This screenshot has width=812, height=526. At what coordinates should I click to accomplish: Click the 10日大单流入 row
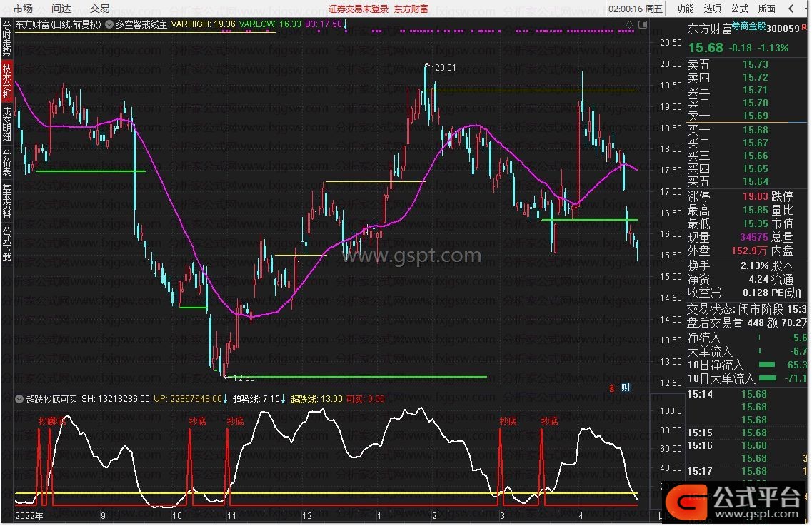click(x=747, y=378)
